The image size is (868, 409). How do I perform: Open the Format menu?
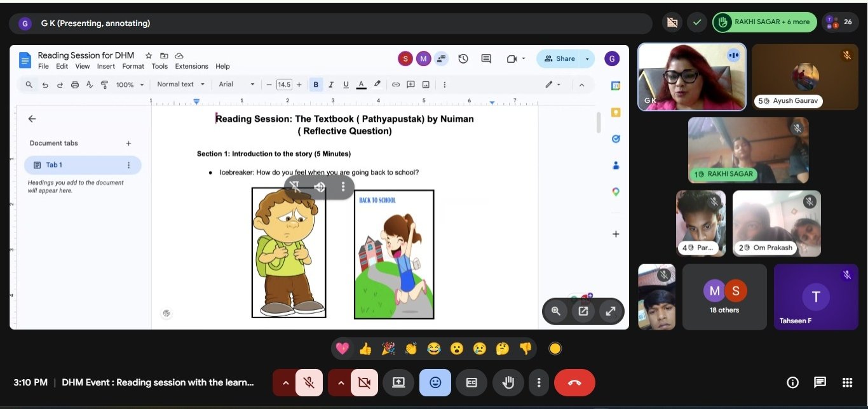pyautogui.click(x=133, y=66)
